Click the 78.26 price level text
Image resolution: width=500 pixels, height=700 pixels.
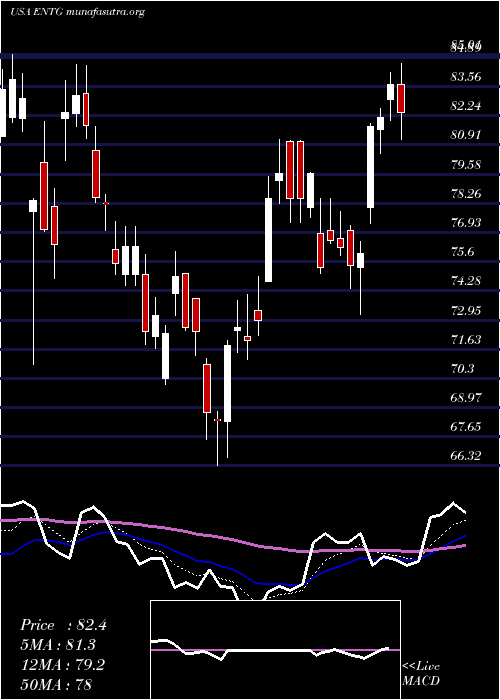(467, 193)
